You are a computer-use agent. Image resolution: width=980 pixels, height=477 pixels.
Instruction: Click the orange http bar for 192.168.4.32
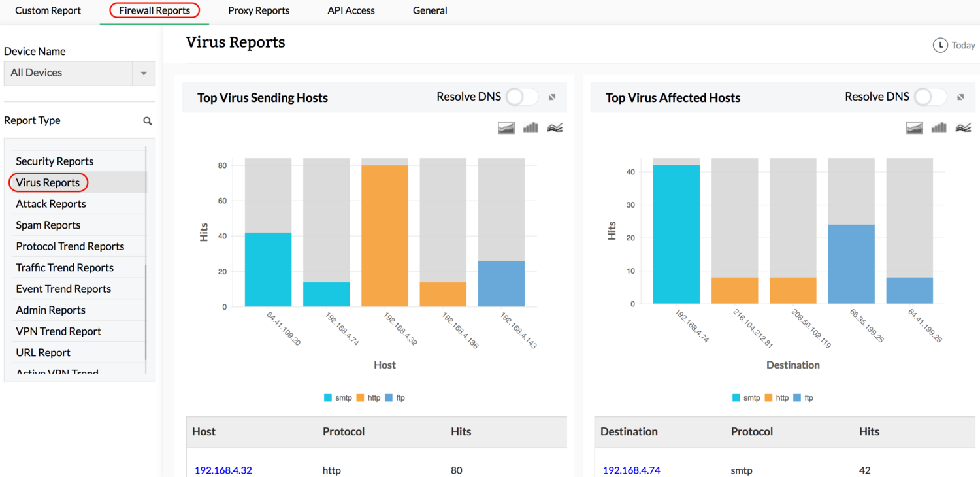[x=385, y=235]
